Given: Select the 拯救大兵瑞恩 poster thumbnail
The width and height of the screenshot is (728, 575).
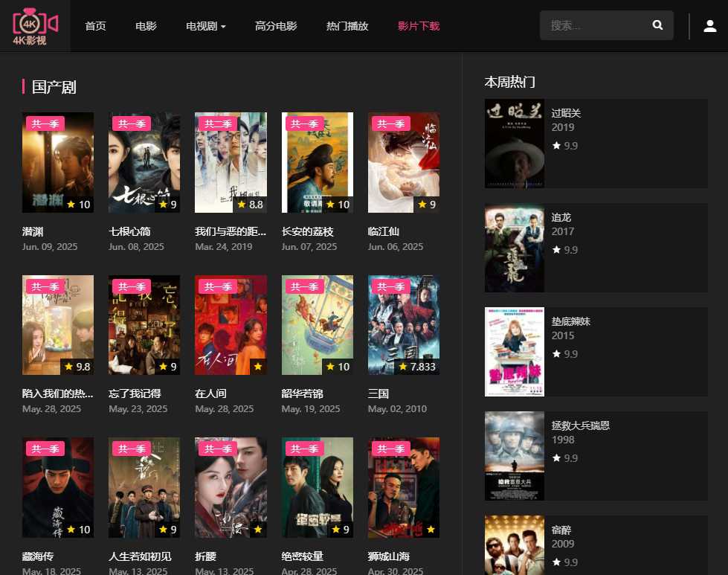Looking at the screenshot, I should click(515, 456).
